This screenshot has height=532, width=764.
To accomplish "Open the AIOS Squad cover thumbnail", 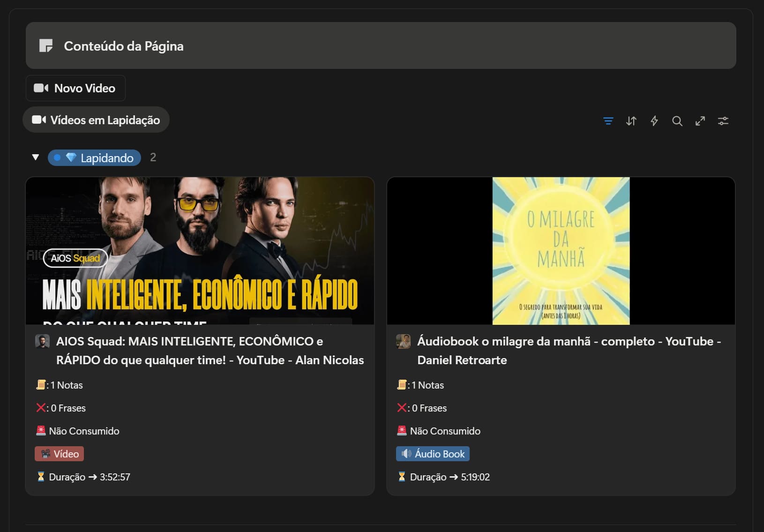I will point(200,251).
